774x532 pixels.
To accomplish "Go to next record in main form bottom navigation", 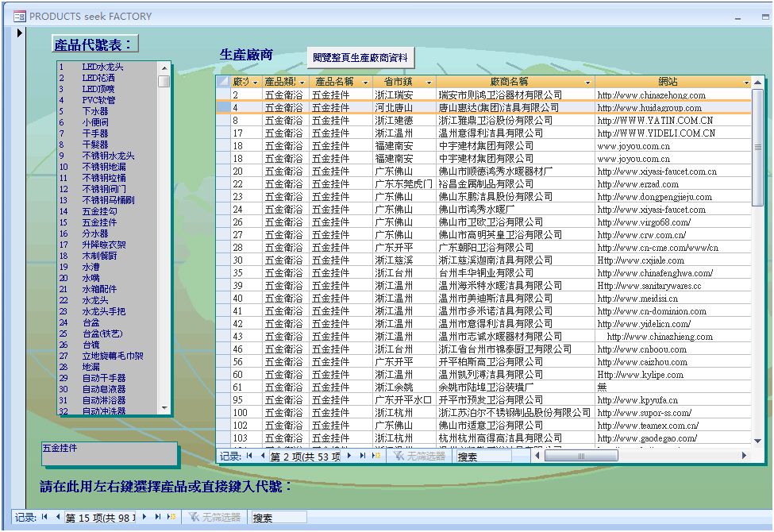I will tap(144, 517).
